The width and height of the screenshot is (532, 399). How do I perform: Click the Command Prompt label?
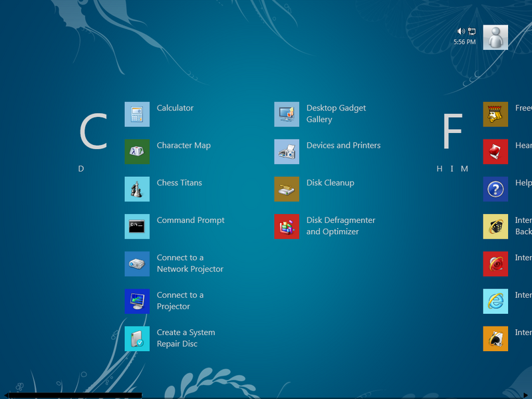[190, 220]
